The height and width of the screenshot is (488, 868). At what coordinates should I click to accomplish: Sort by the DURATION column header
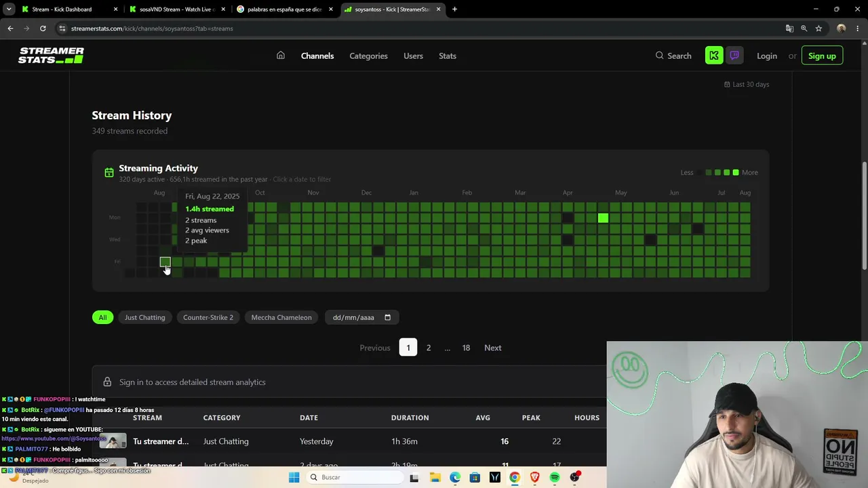point(410,418)
